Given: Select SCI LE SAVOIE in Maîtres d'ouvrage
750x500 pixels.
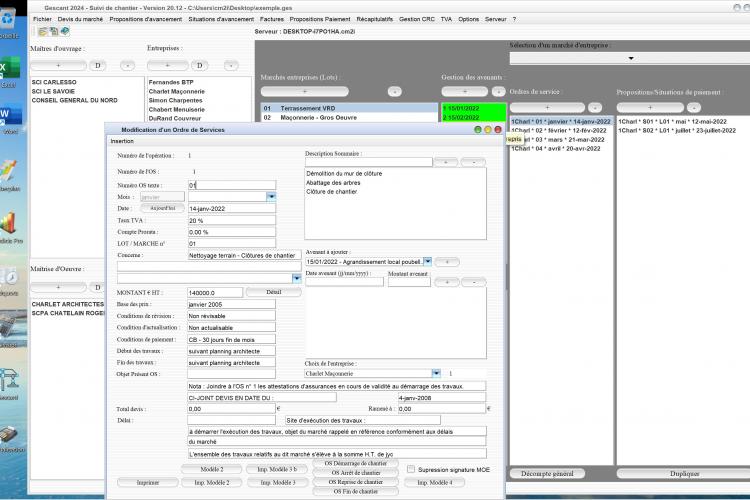Looking at the screenshot, I should [x=53, y=91].
